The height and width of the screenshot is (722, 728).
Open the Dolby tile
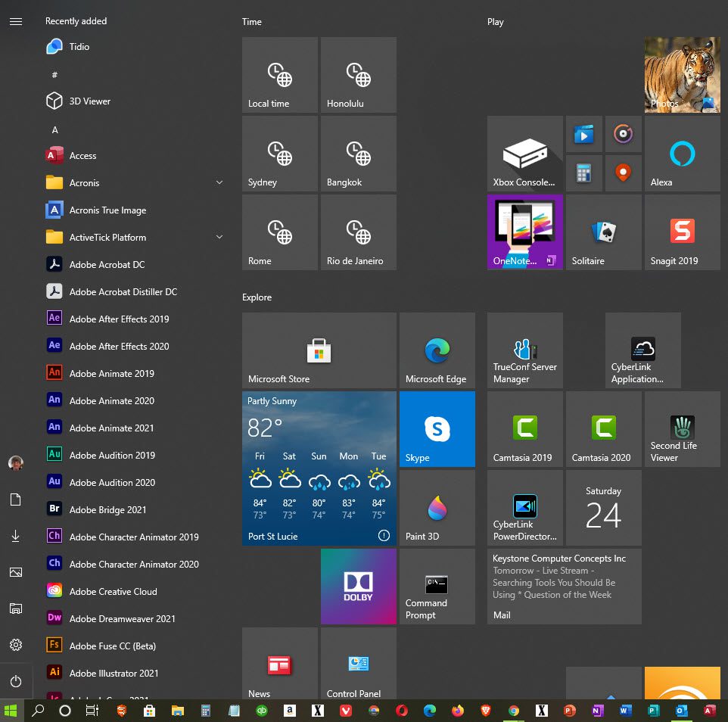point(359,587)
